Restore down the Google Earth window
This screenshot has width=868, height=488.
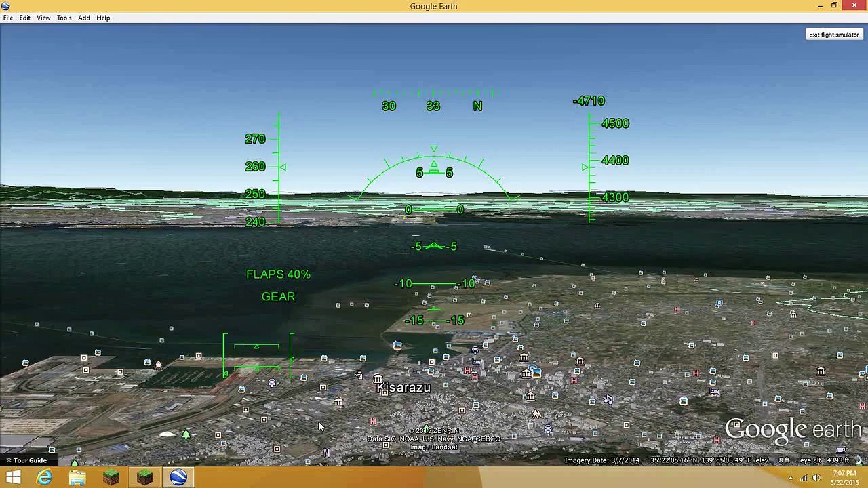(834, 6)
